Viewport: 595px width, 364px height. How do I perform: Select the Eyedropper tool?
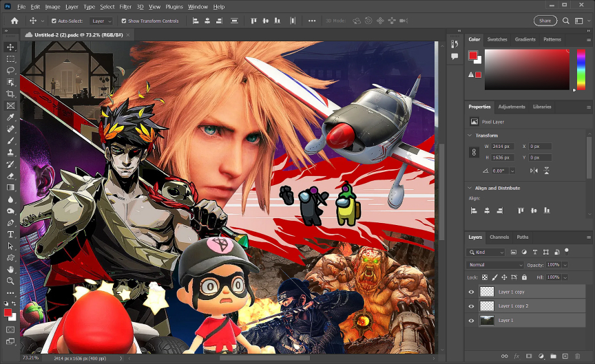tap(10, 118)
